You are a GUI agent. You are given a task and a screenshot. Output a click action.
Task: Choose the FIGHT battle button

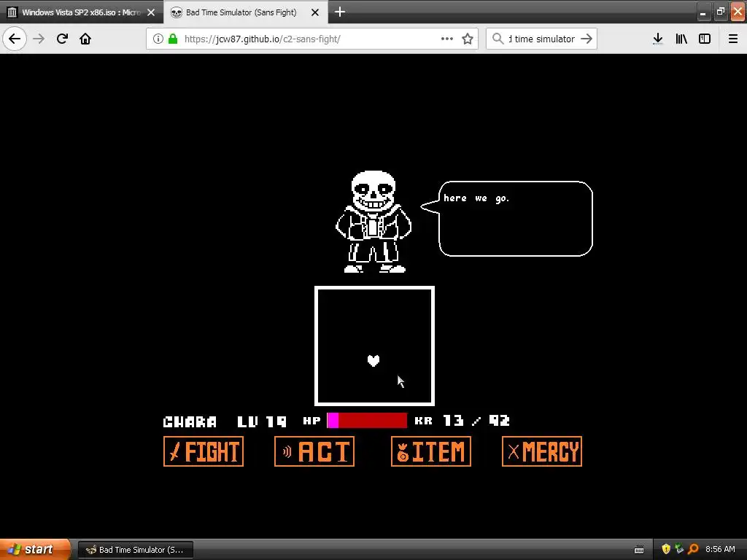pos(204,451)
